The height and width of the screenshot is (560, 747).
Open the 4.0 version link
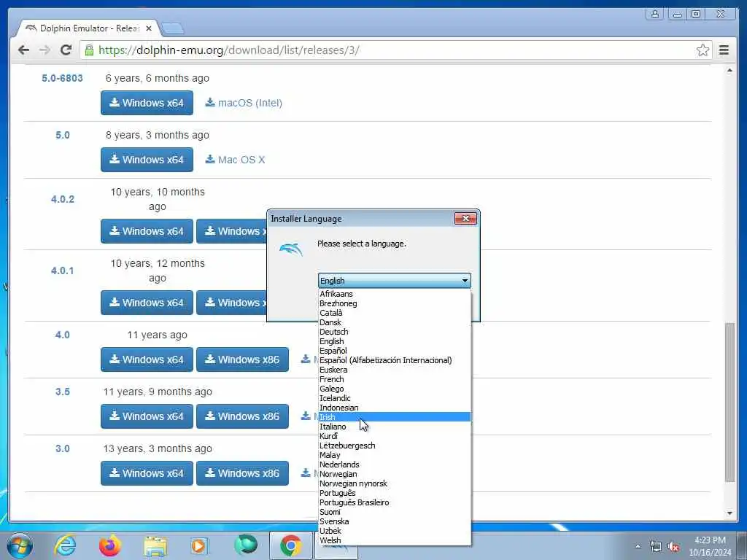pos(63,335)
